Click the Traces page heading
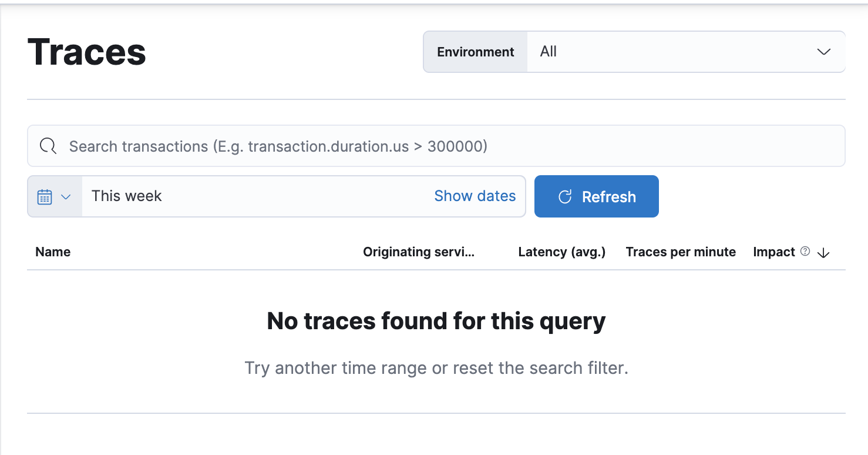 coord(86,52)
